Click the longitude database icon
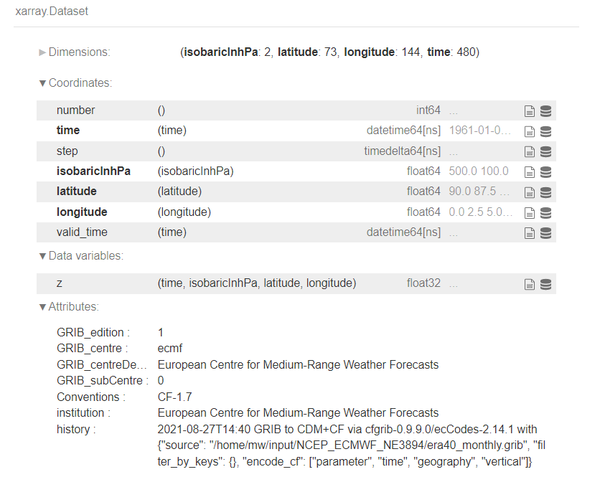600x477 pixels. pos(546,213)
